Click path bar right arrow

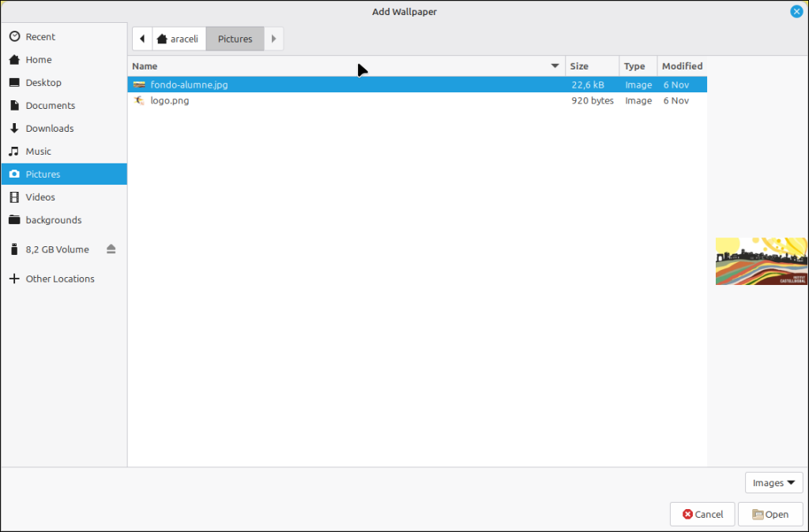click(x=273, y=39)
